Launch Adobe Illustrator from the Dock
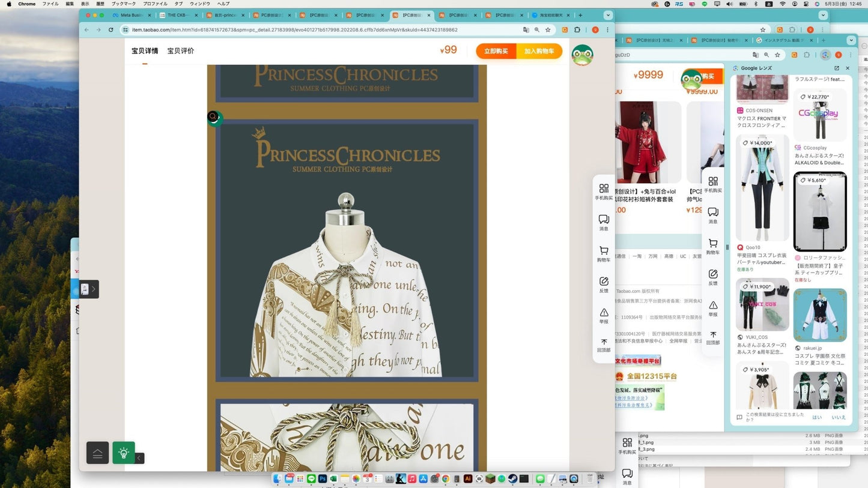 click(468, 479)
